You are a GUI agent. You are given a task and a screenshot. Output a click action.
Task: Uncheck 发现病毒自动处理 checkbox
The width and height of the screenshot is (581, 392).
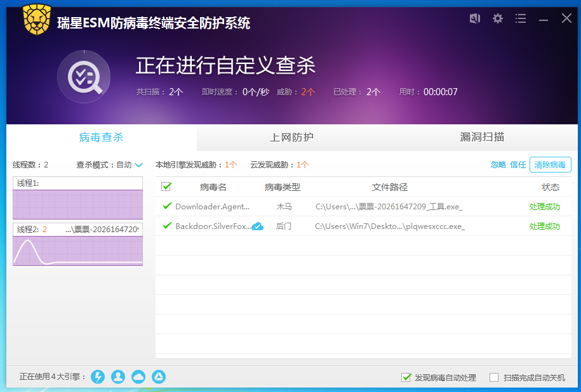pos(406,377)
